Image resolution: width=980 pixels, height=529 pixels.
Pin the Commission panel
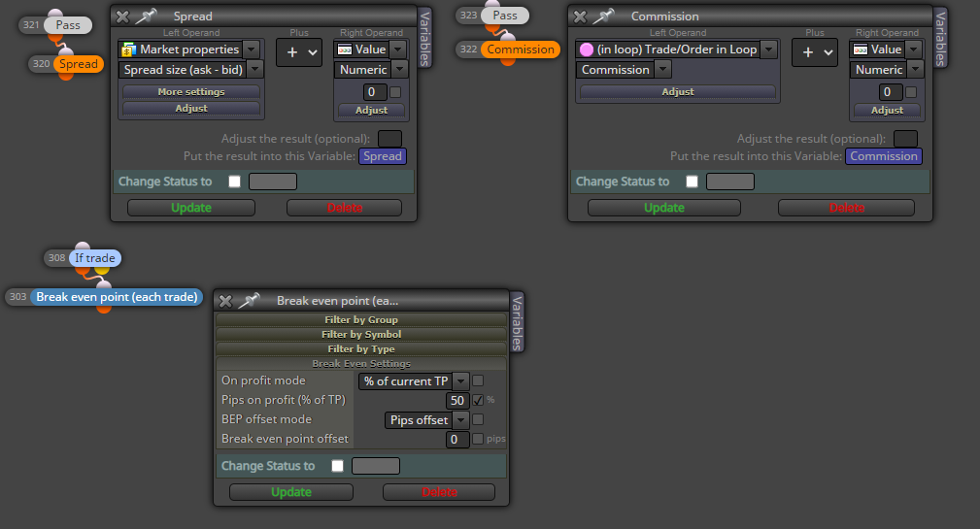pyautogui.click(x=604, y=16)
